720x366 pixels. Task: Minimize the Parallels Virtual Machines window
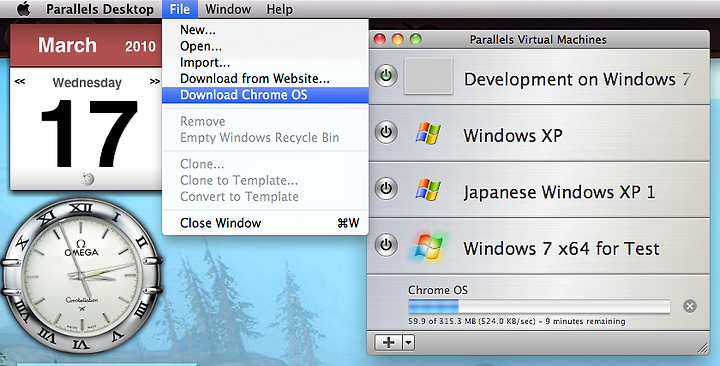click(398, 39)
